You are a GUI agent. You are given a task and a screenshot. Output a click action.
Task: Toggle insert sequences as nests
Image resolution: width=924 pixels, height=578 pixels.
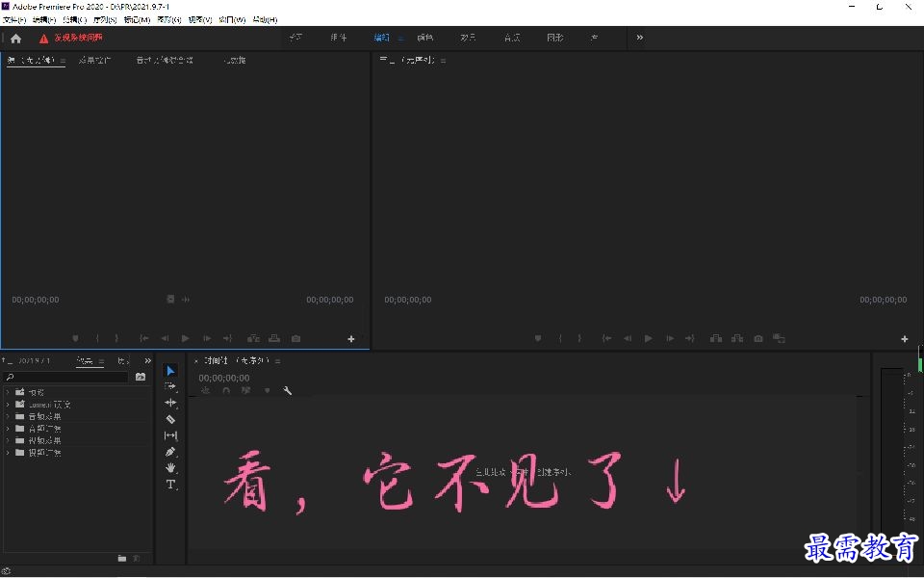tap(206, 390)
